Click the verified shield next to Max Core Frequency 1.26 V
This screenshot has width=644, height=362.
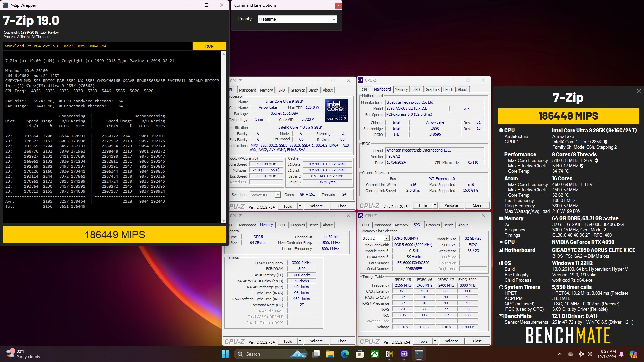click(x=596, y=160)
